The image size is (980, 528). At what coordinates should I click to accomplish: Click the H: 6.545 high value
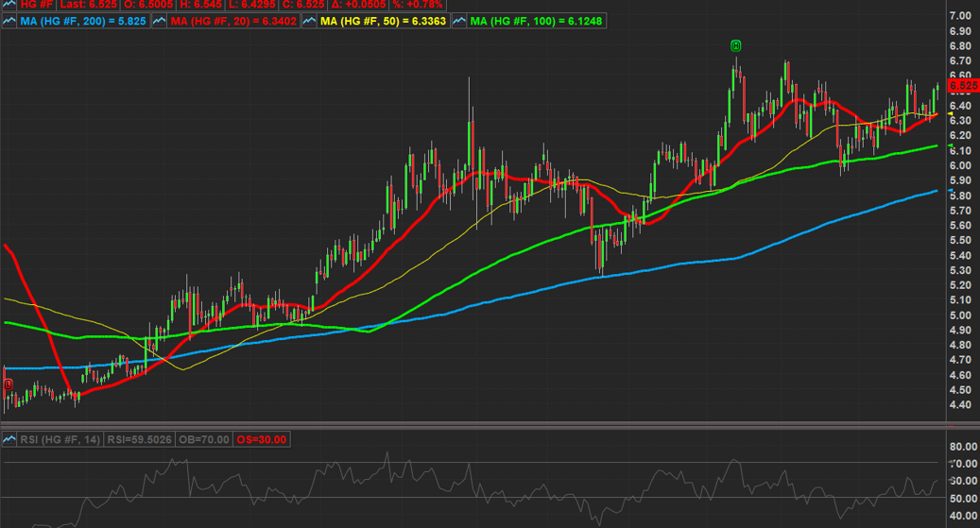[200, 5]
